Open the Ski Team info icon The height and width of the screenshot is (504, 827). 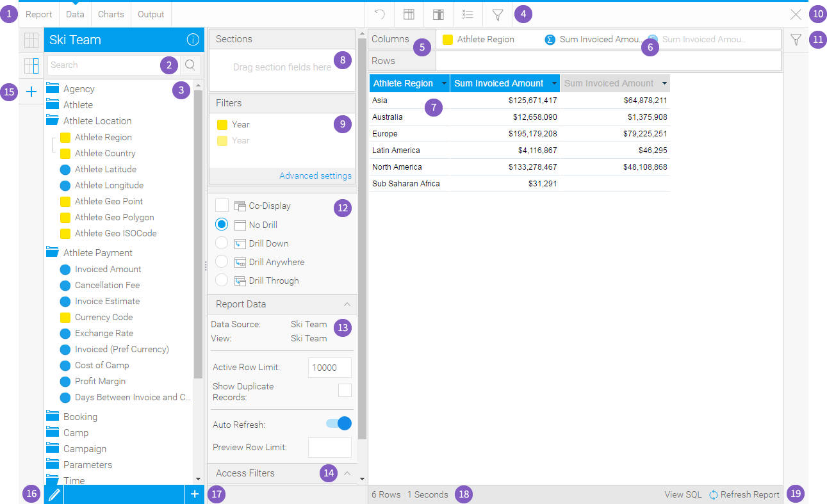pyautogui.click(x=193, y=39)
